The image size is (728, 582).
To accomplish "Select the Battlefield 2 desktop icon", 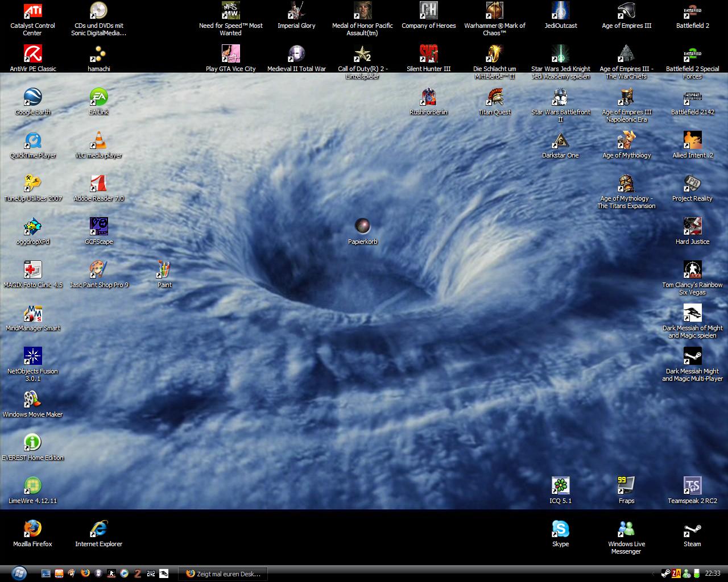I will pos(692,11).
